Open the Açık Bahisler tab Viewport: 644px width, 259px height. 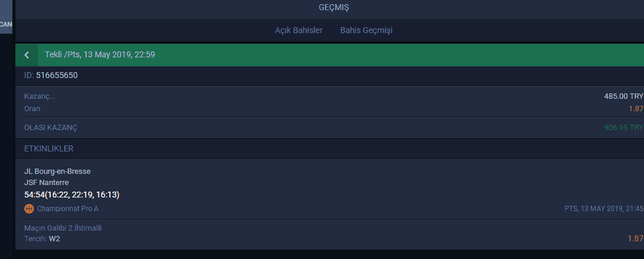(x=299, y=31)
